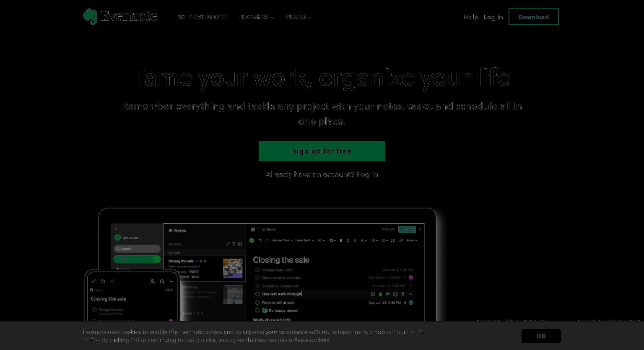
Task: Click the redo arrow in phone mockup
Action: tap(112, 281)
